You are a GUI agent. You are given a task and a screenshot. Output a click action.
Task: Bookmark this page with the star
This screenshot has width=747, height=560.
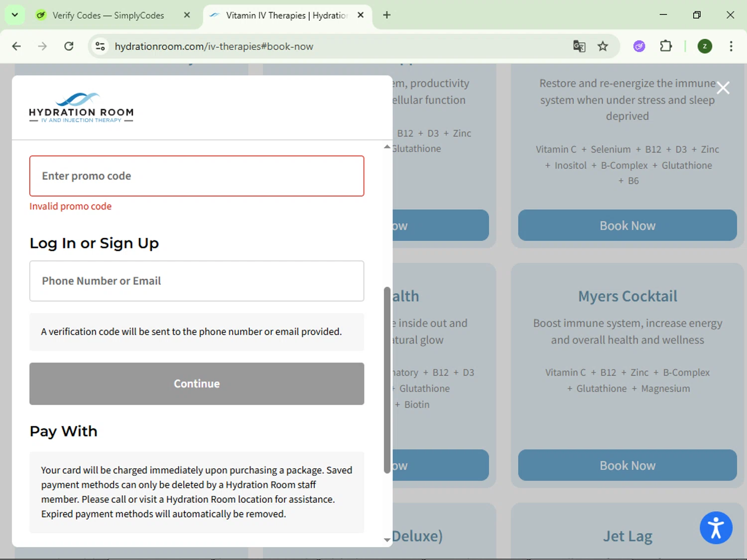[x=603, y=46]
